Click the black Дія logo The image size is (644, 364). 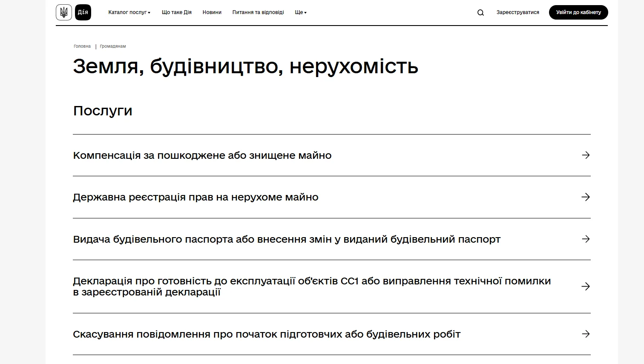(83, 12)
